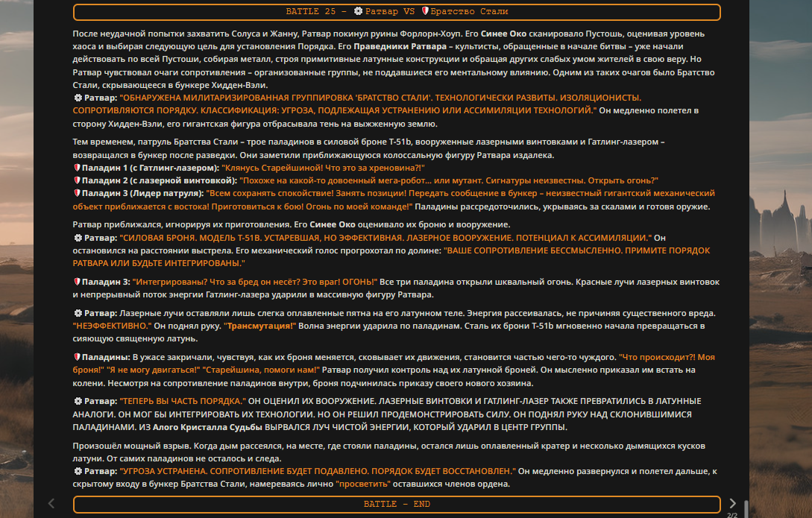Click the vertical scrollbar thumb at right edge

pyautogui.click(x=746, y=509)
